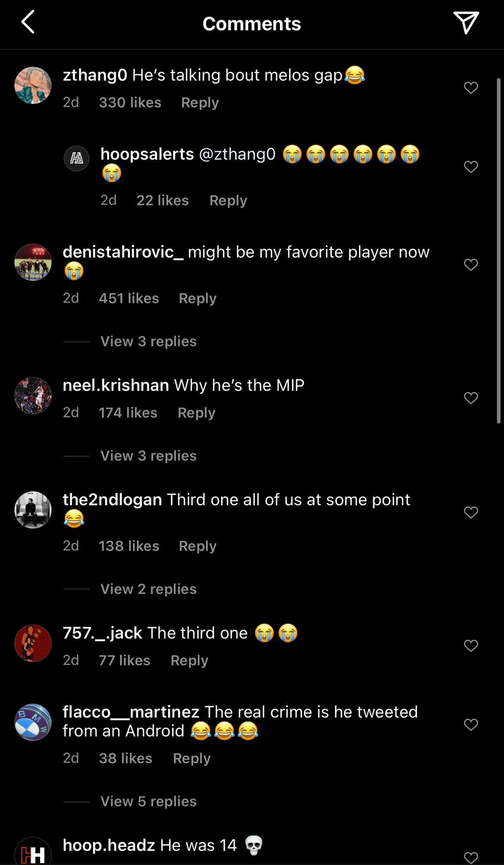Reply to 757._.jack's comment
The width and height of the screenshot is (504, 865).
(x=189, y=660)
